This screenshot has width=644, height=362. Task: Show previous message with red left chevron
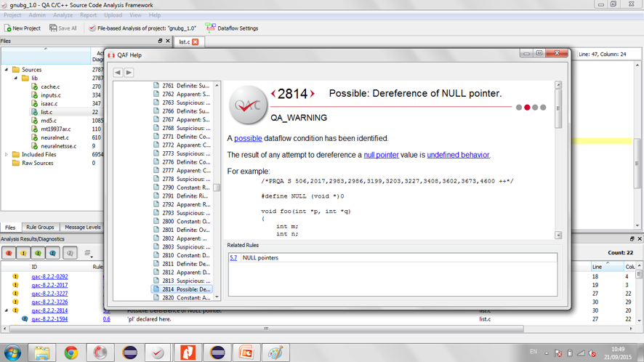(x=273, y=94)
